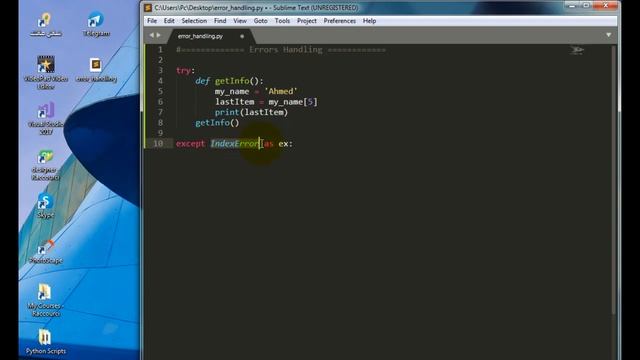Image resolution: width=640 pixels, height=360 pixels.
Task: Click line number 10 in gutter
Action: [x=158, y=143]
